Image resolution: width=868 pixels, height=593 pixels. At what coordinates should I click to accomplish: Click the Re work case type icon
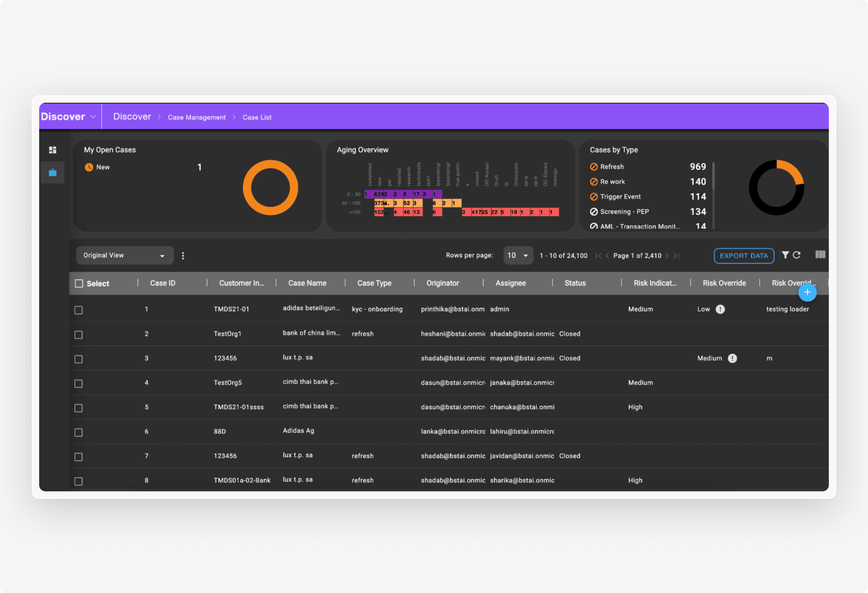click(594, 182)
